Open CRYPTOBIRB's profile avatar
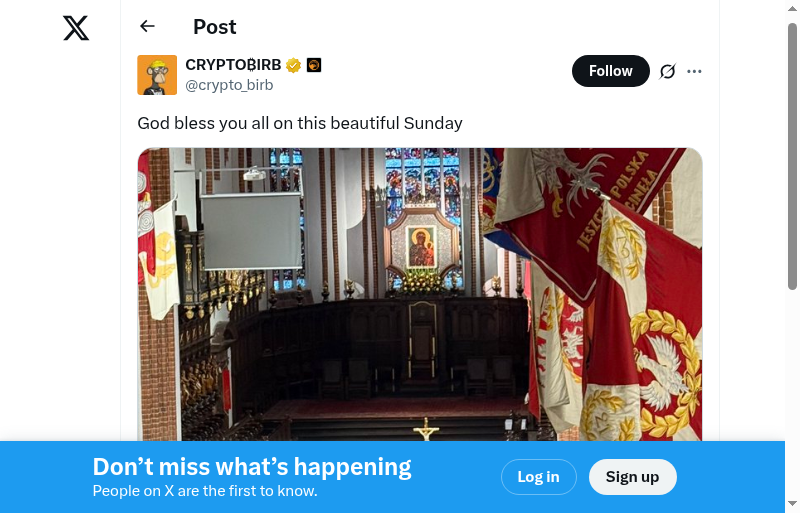The height and width of the screenshot is (513, 800). click(x=157, y=75)
